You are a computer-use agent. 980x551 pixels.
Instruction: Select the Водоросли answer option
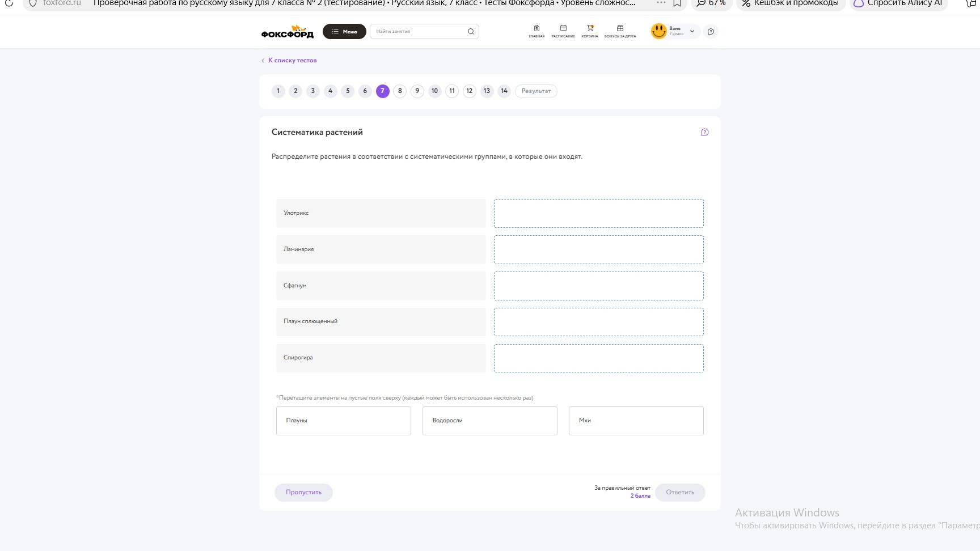pos(490,421)
